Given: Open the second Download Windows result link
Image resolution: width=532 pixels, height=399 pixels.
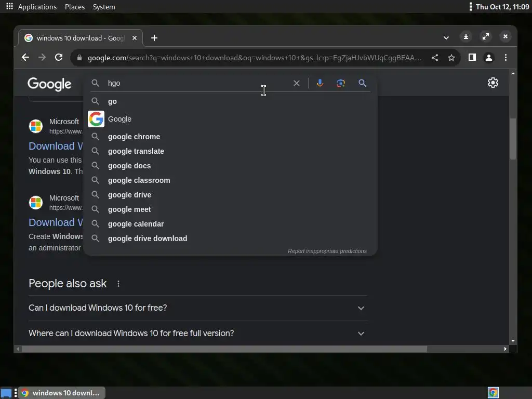Looking at the screenshot, I should tap(56, 222).
